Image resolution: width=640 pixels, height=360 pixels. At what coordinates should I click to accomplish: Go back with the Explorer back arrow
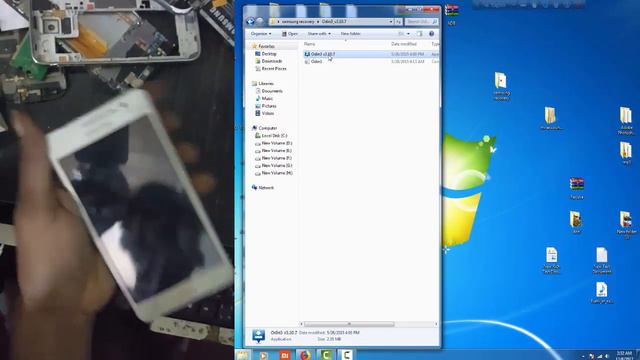coord(251,21)
